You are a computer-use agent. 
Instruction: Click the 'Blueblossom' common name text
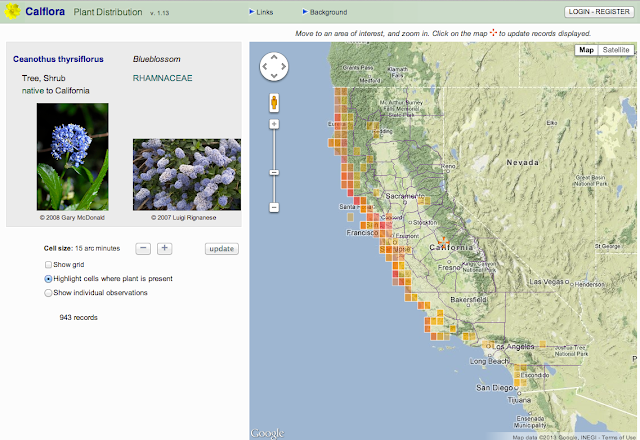point(157,59)
